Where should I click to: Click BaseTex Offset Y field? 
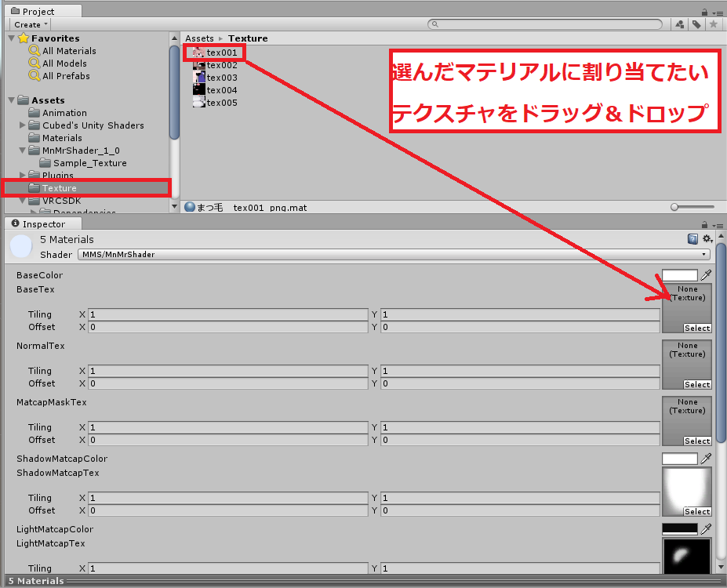[x=520, y=327]
